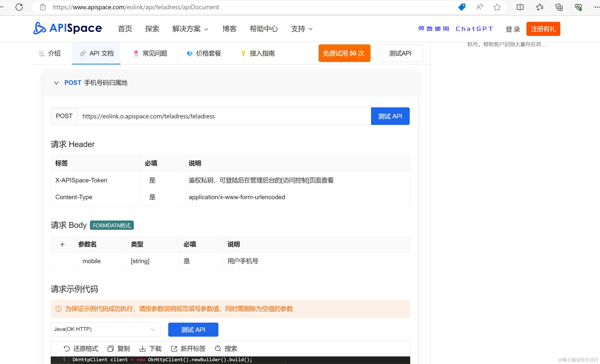The height and width of the screenshot is (364, 600).
Task: Click the 免费试用 50 次 button
Action: pyautogui.click(x=344, y=53)
